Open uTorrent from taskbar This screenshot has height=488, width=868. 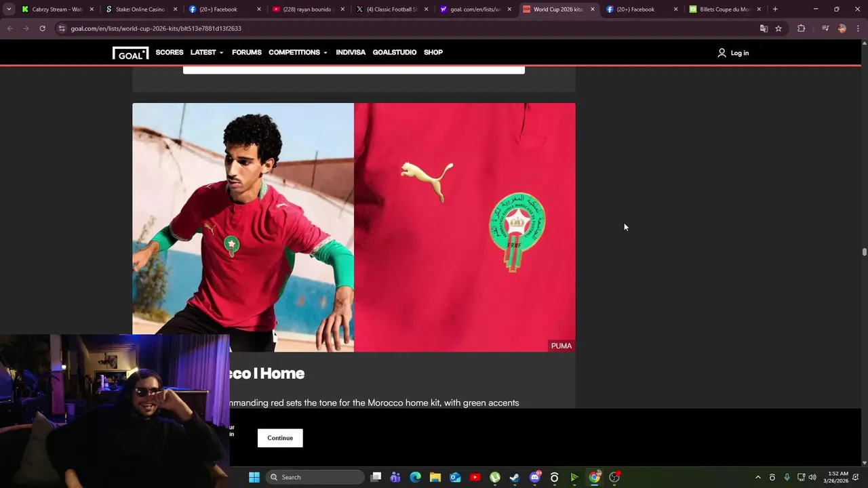click(x=495, y=477)
